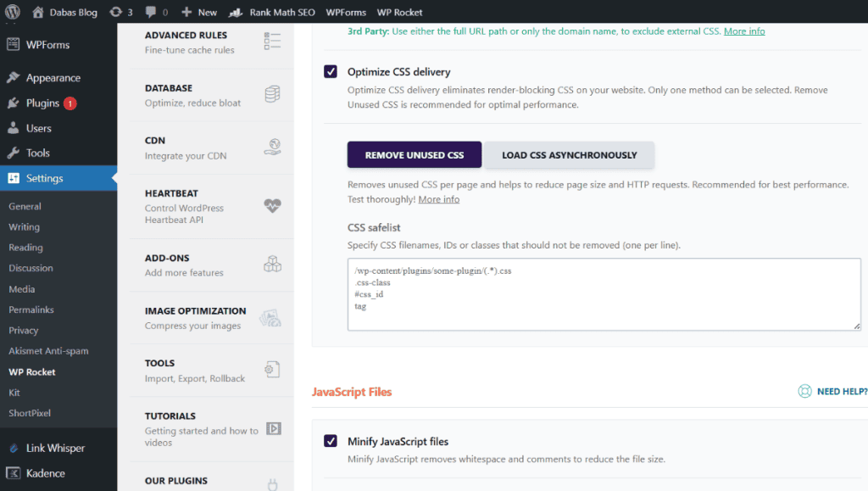
Task: Open ShortPixel settings submenu
Action: [x=30, y=413]
